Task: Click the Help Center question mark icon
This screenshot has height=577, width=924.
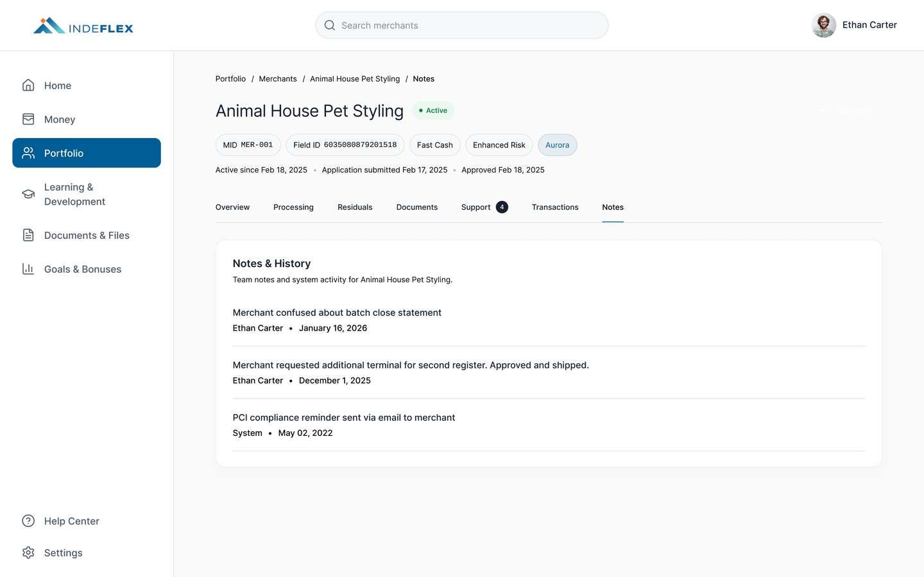Action: point(28,521)
